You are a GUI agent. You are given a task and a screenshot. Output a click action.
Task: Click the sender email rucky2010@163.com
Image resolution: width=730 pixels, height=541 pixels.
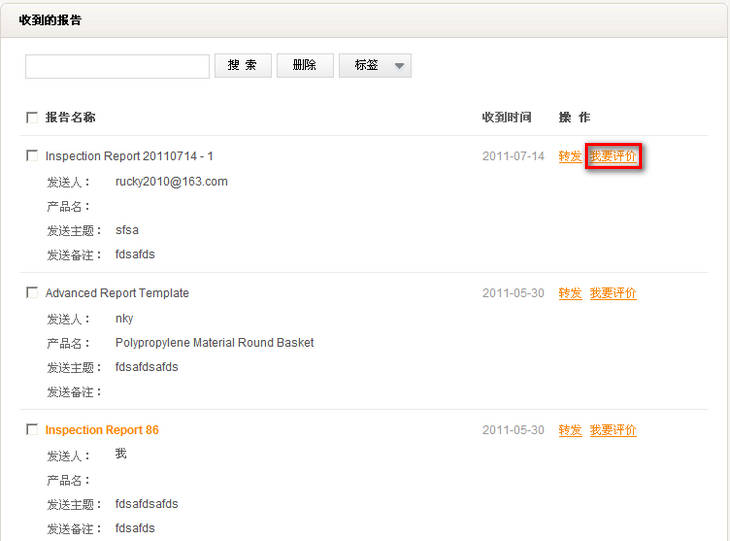pos(172,182)
